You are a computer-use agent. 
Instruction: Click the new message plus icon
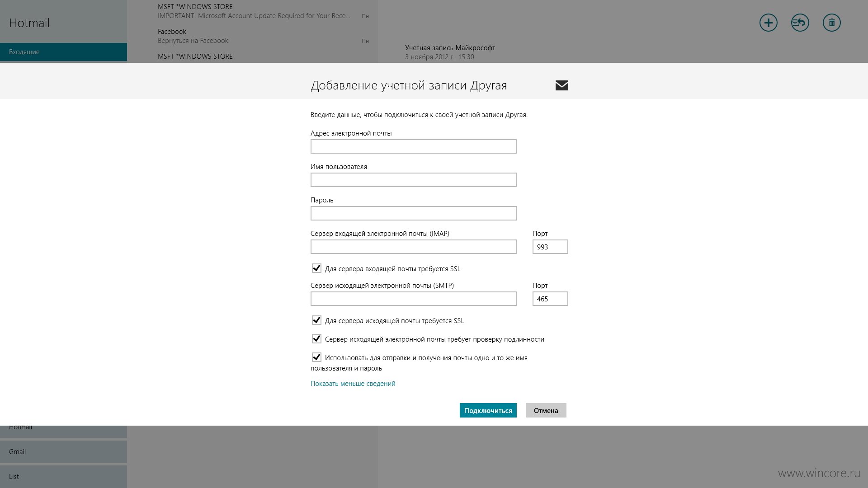[768, 23]
